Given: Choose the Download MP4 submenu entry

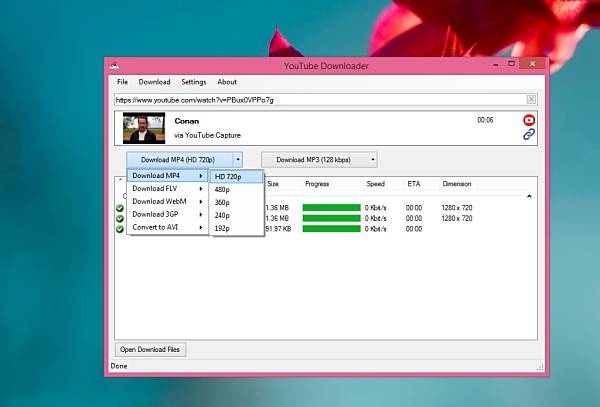Looking at the screenshot, I should [x=168, y=176].
